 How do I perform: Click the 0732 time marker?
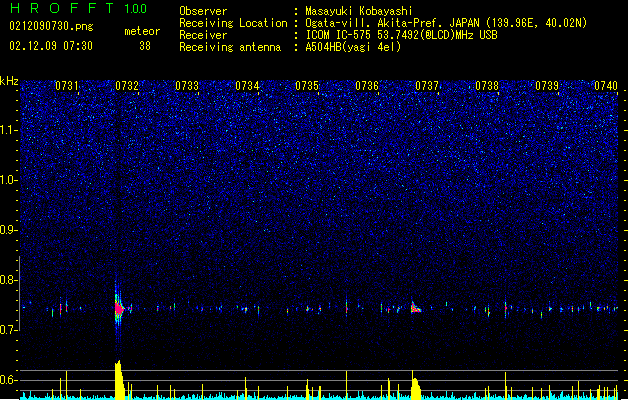click(x=127, y=86)
